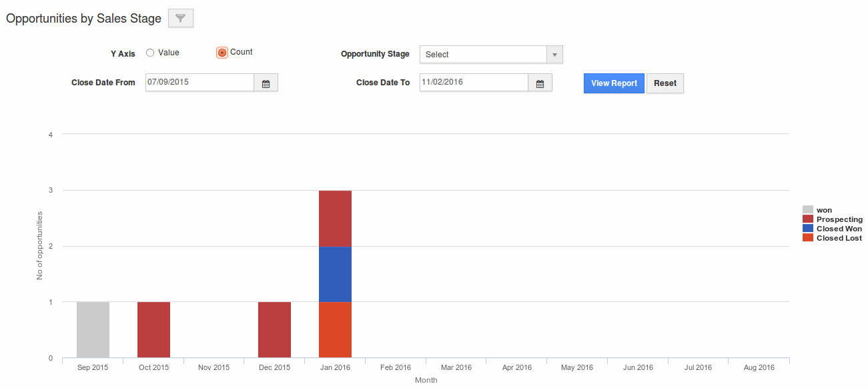Select the Count radio button
Screen dimensions: 868x390
222,53
